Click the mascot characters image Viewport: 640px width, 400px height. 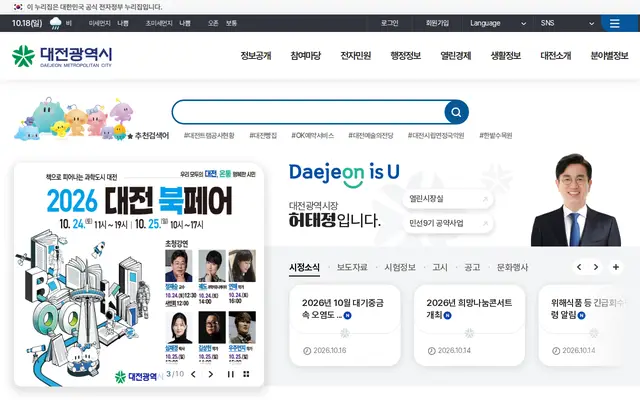(75, 118)
